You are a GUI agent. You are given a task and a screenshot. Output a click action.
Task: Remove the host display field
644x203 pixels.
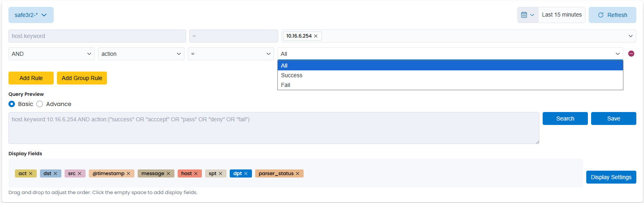coord(196,173)
